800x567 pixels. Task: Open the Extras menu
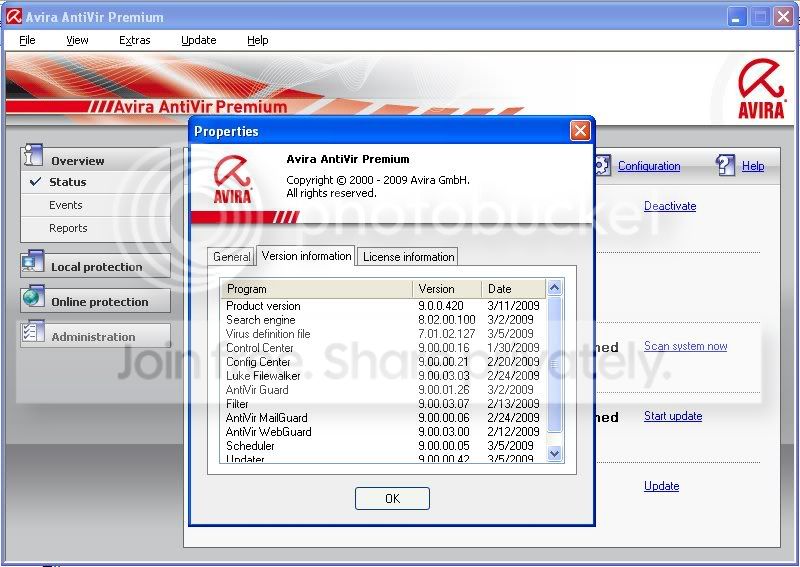(x=135, y=40)
